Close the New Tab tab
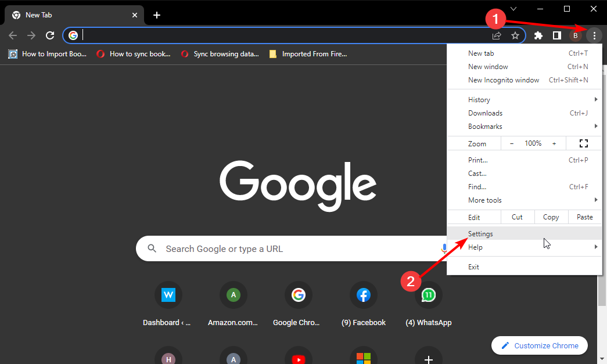 tap(135, 15)
